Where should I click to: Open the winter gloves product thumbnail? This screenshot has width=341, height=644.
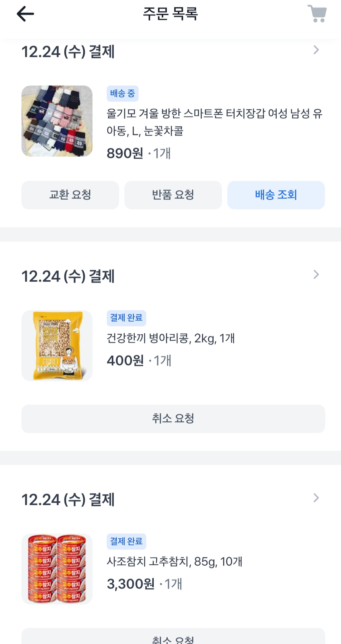click(x=57, y=121)
